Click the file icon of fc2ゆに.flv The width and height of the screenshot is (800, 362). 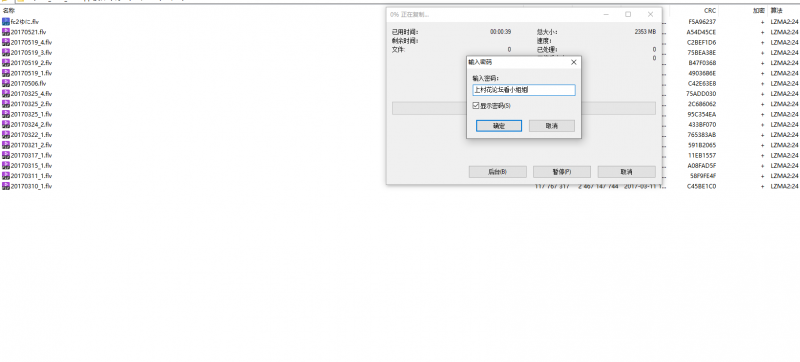click(x=6, y=22)
